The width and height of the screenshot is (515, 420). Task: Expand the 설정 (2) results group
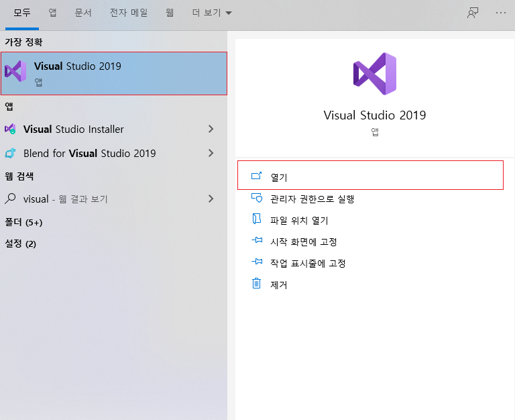coord(20,244)
